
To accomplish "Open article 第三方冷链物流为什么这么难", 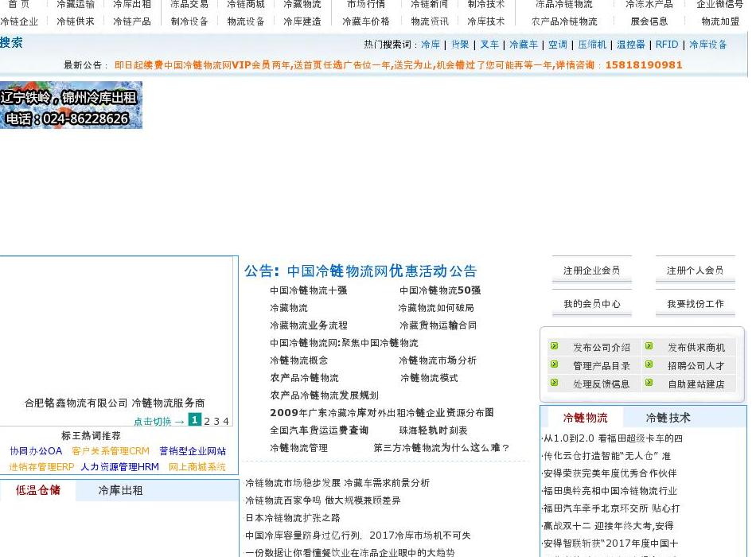I will pos(441,447).
